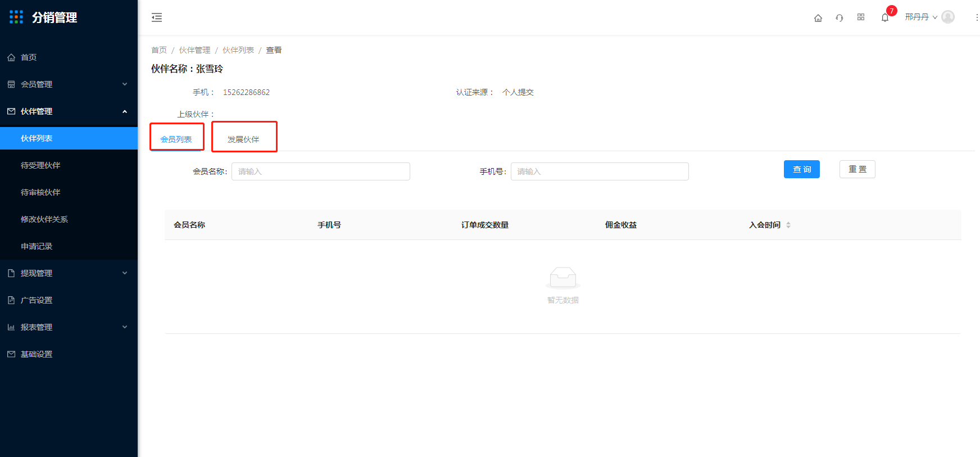Select 伙伴列表 submenu item
Viewport: 980px width, 457px height.
pyautogui.click(x=69, y=138)
